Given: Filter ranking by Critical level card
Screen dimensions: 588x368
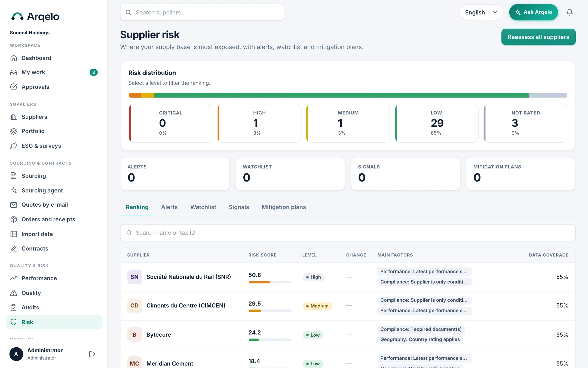Looking at the screenshot, I should [170, 123].
